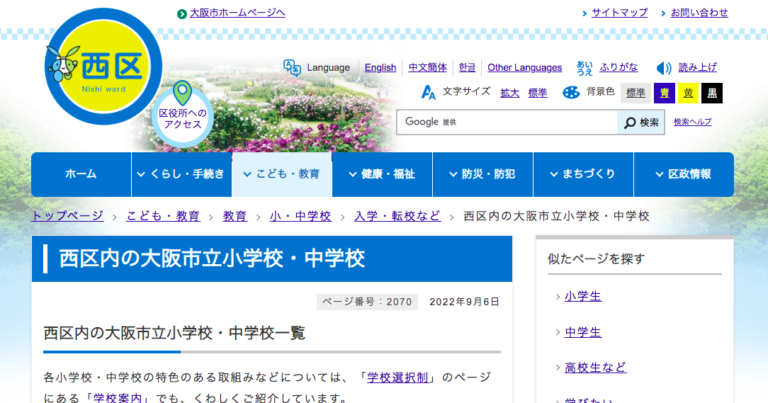
Task: Open 中学生 in the sidebar
Action: pyautogui.click(x=583, y=332)
